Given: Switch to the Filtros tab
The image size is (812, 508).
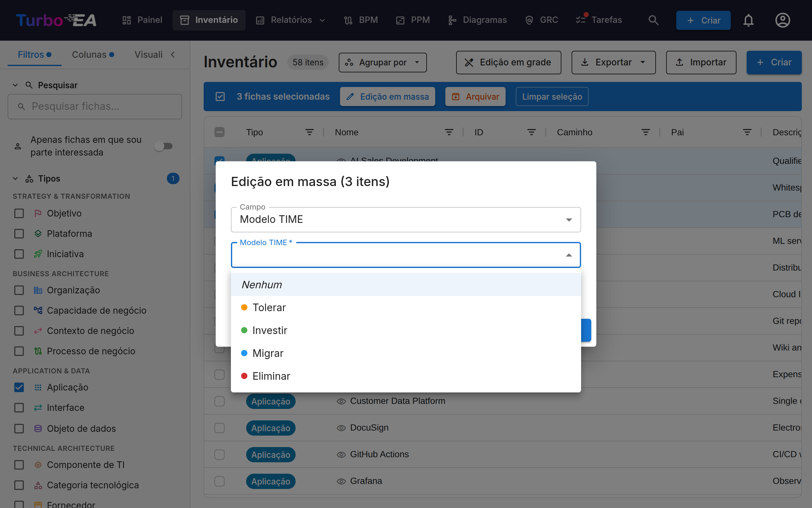Looking at the screenshot, I should [34, 54].
